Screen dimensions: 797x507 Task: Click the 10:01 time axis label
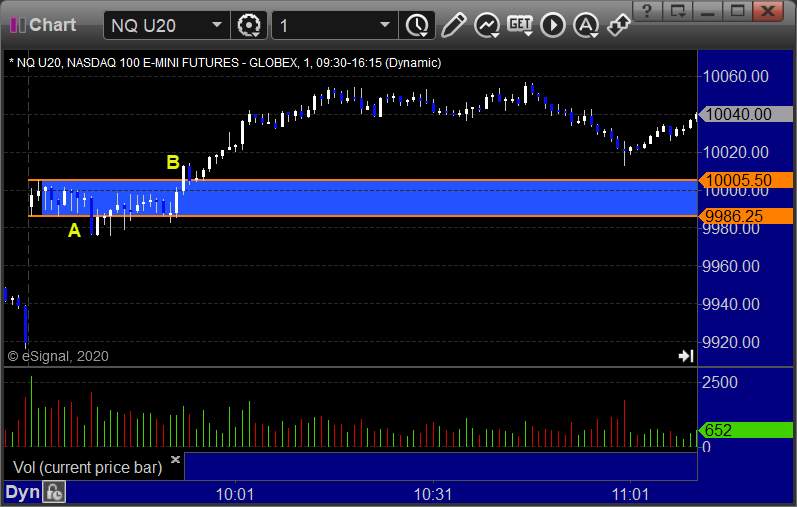click(x=235, y=494)
